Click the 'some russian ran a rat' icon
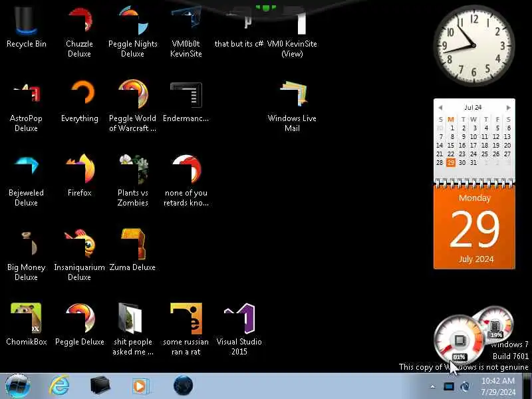 point(186,329)
